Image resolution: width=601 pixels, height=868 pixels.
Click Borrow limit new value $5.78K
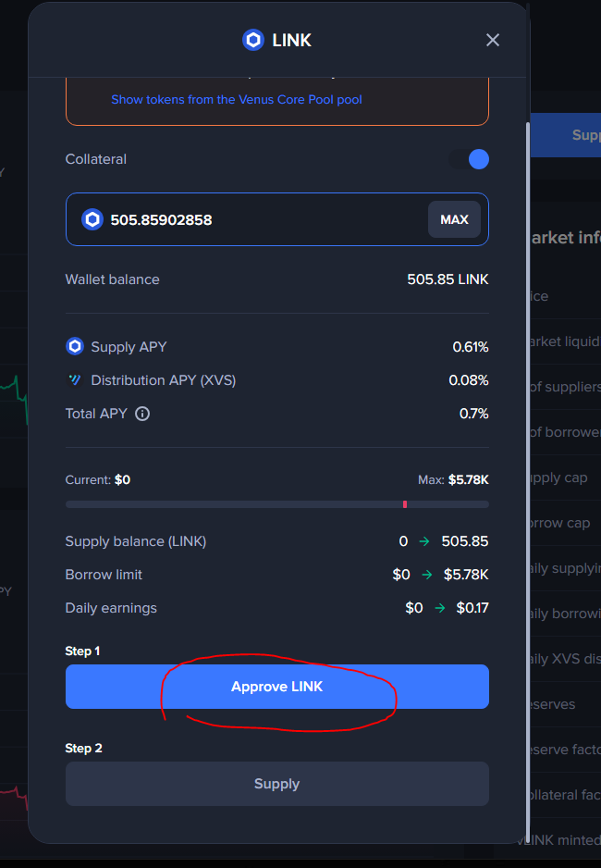pos(466,575)
